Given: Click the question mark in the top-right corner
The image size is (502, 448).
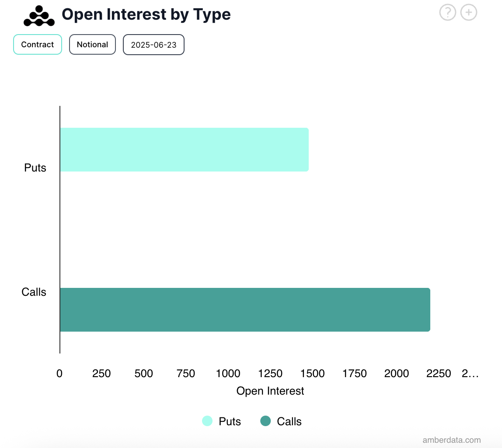Looking at the screenshot, I should 447,12.
